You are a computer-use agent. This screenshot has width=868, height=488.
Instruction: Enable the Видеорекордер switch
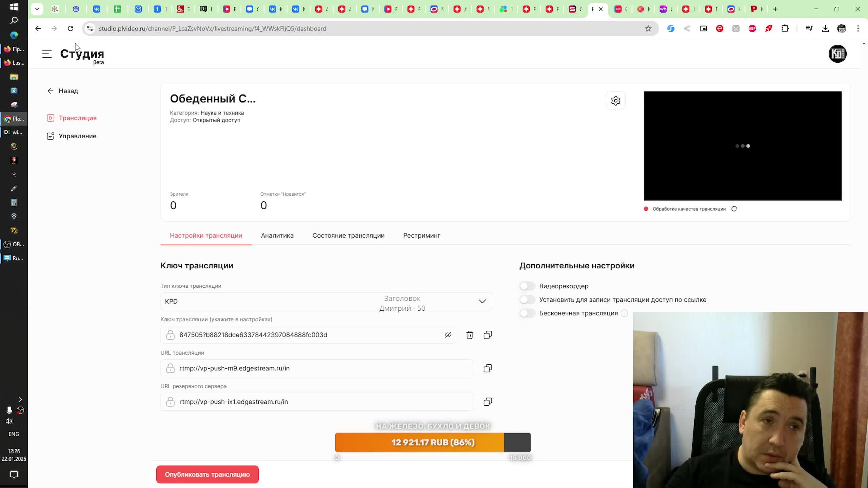[x=527, y=286]
